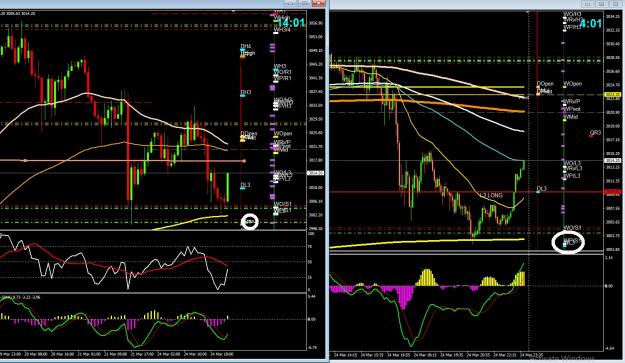Click the L3 LONG annotation in right chart
Screen dimensions: 625x363
point(491,195)
